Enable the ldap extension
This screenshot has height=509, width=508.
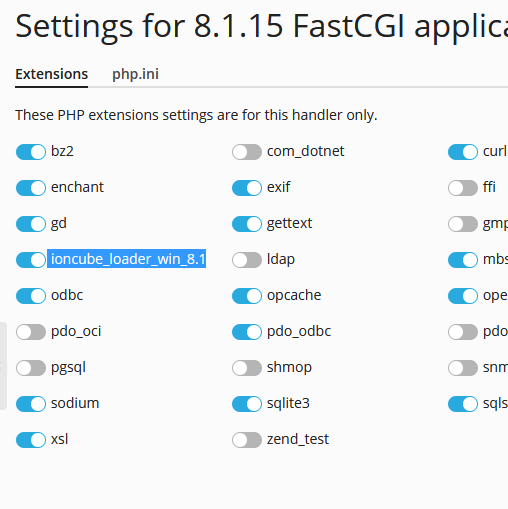pos(247,260)
